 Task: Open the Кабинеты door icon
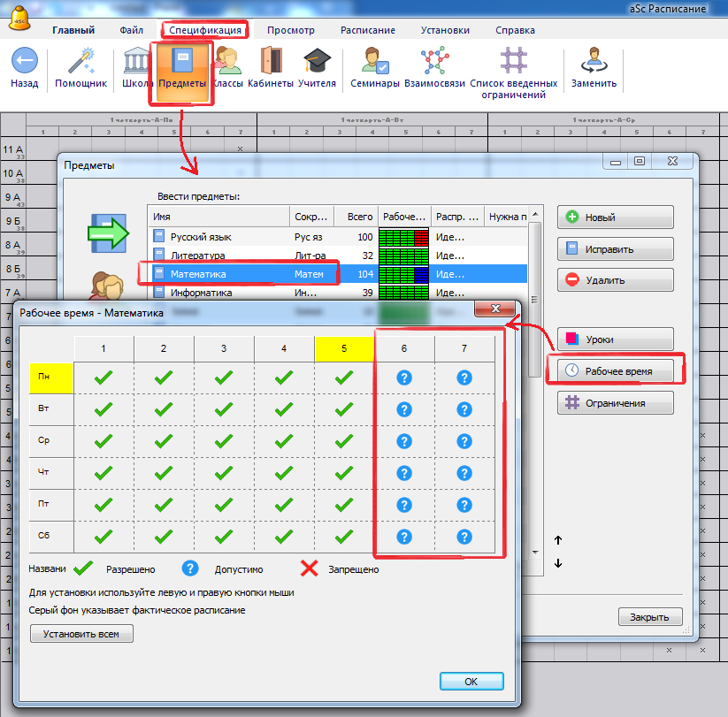tap(271, 63)
